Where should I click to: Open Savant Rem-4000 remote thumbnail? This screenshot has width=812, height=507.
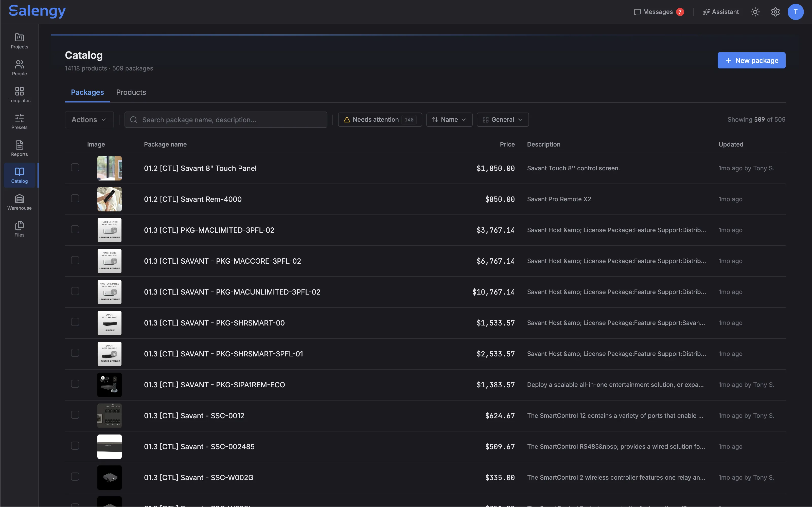[x=109, y=199]
